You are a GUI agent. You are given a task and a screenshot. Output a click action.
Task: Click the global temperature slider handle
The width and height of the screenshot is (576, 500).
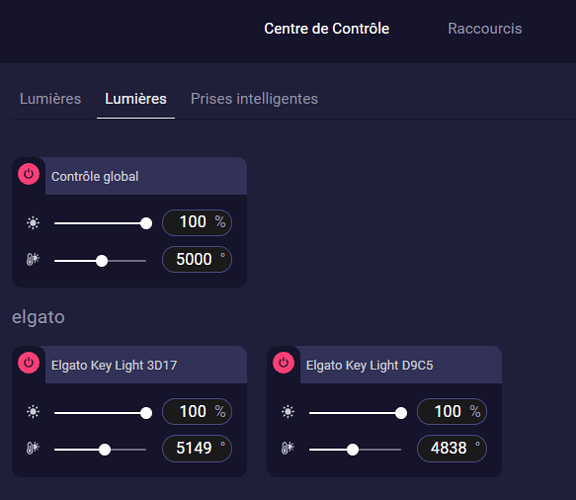[102, 261]
